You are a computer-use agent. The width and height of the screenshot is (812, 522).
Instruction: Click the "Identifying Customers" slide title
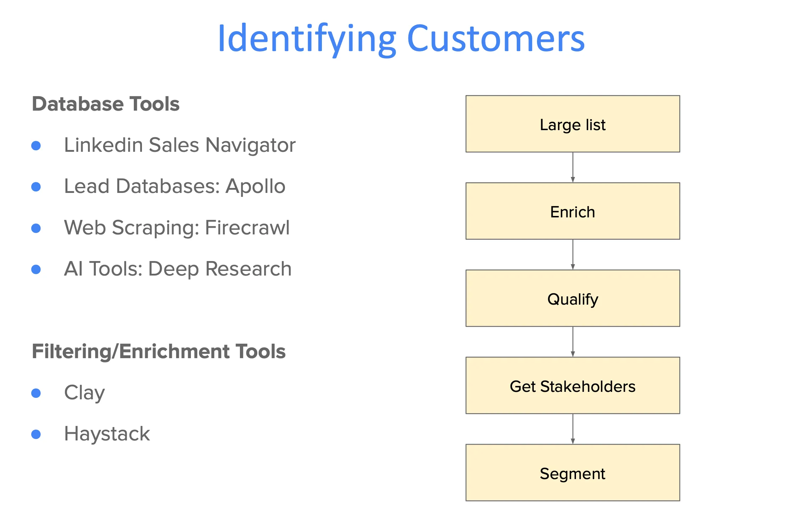(x=401, y=38)
